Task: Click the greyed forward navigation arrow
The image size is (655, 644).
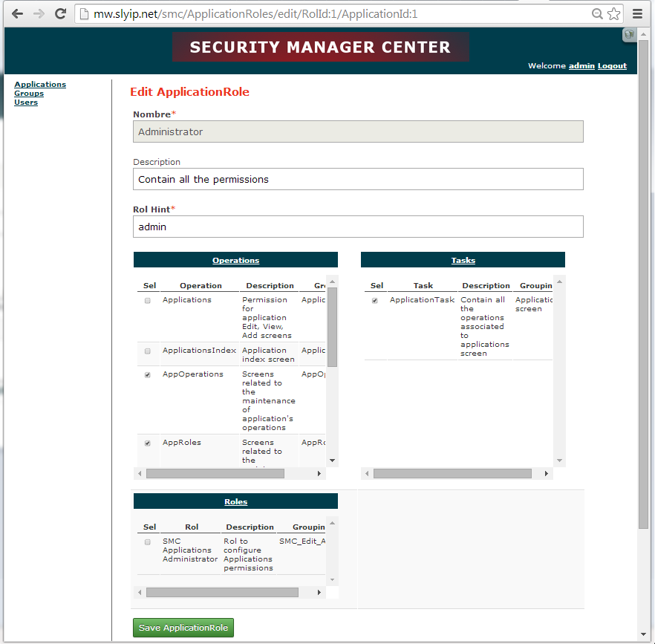Action: click(38, 13)
